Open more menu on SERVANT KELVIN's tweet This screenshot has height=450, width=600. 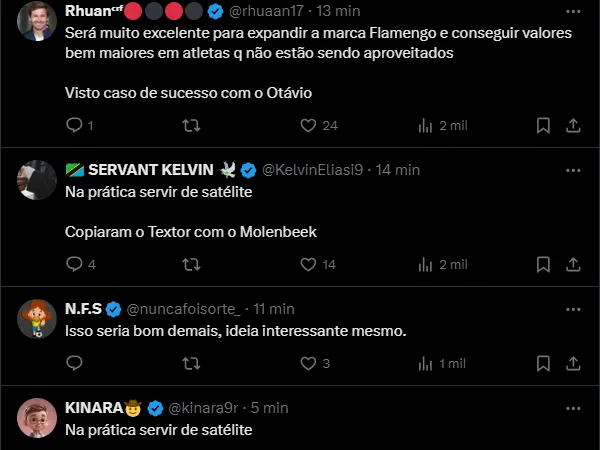tap(573, 169)
